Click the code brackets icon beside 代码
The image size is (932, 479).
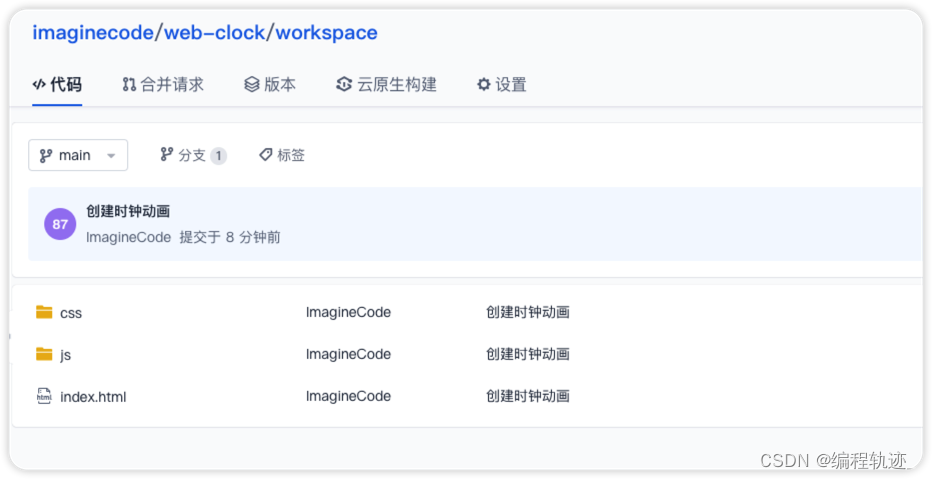pyautogui.click(x=39, y=84)
